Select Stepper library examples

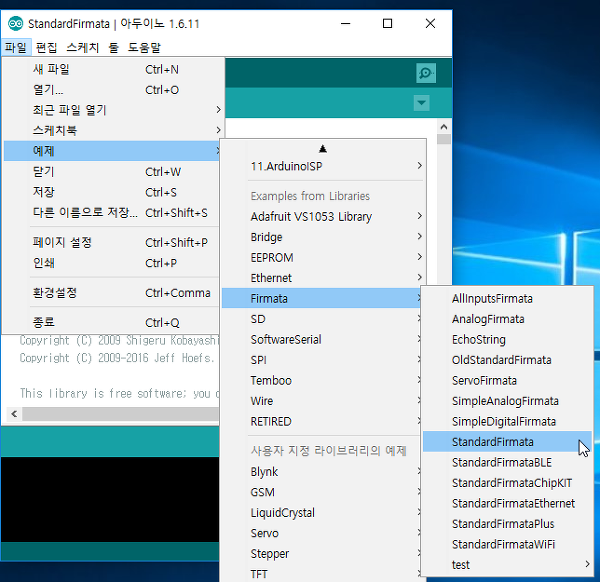click(x=321, y=554)
